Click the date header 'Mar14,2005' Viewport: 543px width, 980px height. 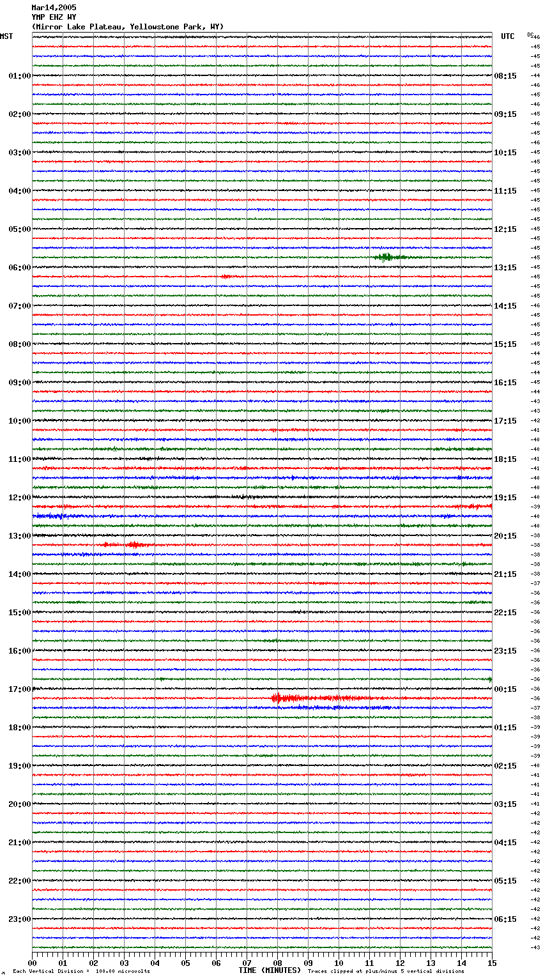[54, 8]
